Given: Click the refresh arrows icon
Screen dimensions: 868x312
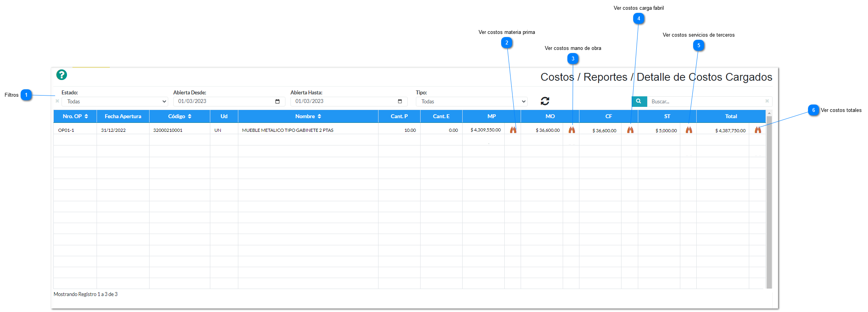Looking at the screenshot, I should click(x=545, y=101).
